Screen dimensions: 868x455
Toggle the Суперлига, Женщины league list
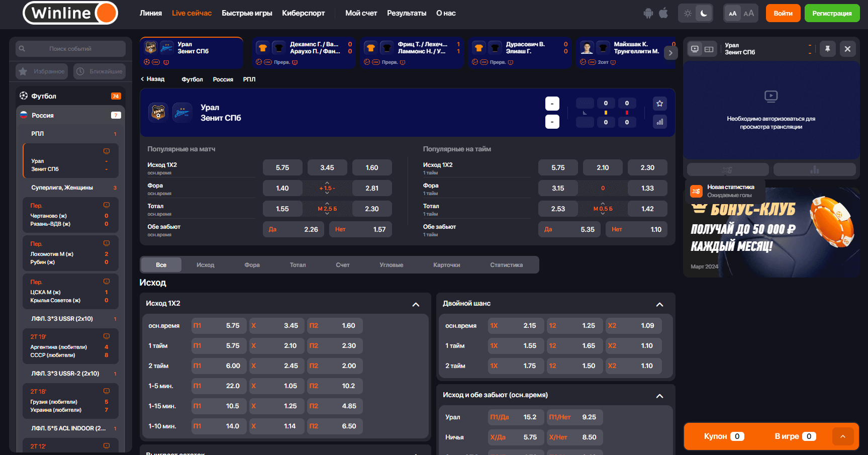point(70,188)
